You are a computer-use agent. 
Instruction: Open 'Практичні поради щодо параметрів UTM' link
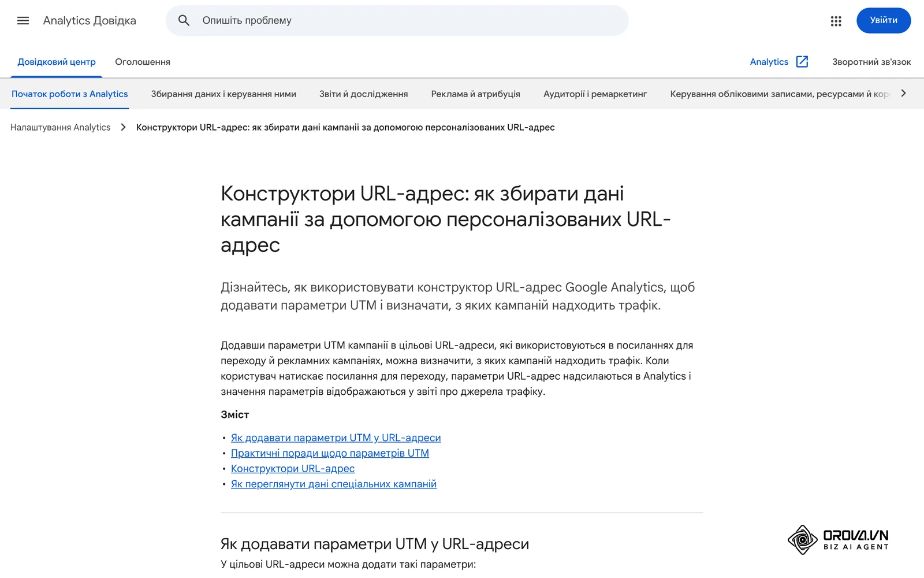click(x=330, y=453)
